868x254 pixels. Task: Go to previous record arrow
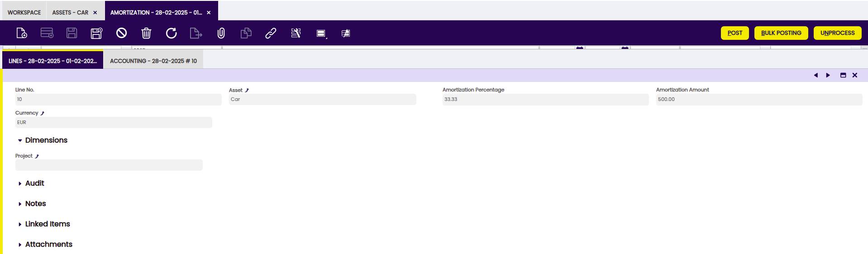tap(816, 75)
